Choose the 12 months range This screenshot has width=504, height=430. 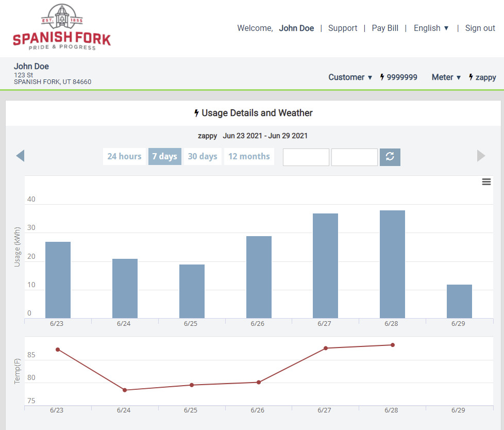249,156
